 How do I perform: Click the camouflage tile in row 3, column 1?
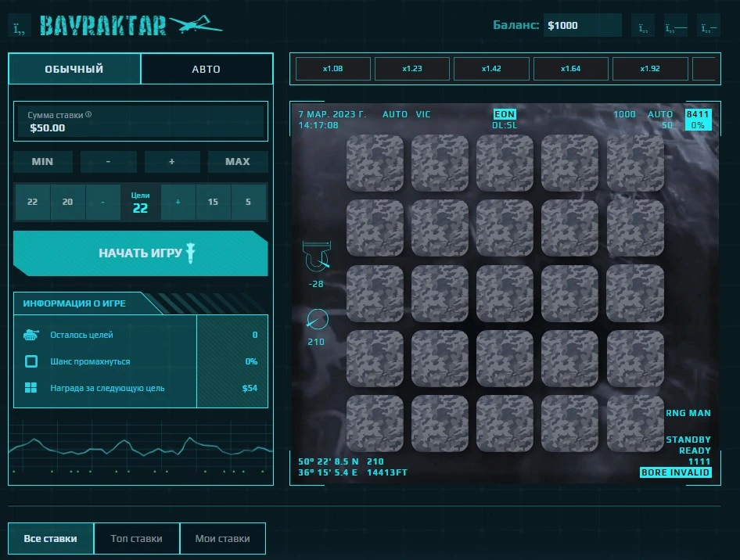(375, 293)
